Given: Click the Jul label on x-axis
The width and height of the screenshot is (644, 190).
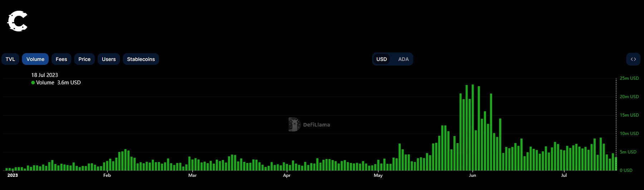Looking at the screenshot, I should pos(564,175).
